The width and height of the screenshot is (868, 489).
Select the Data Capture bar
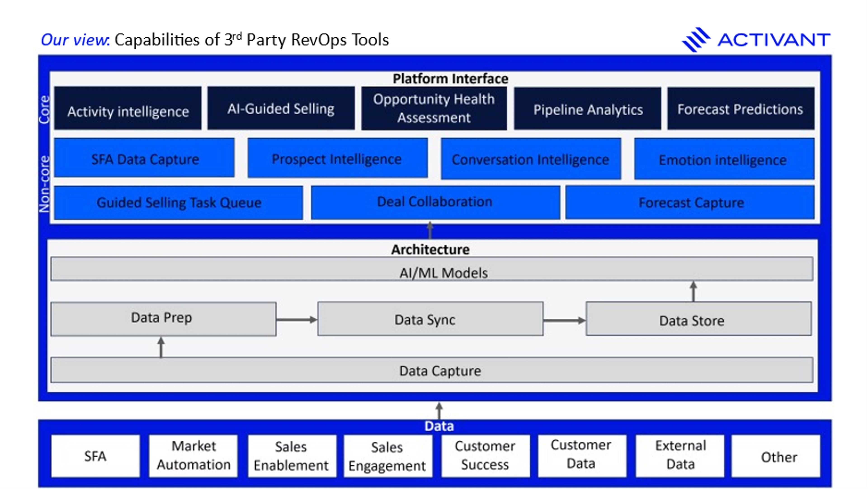[x=431, y=370]
